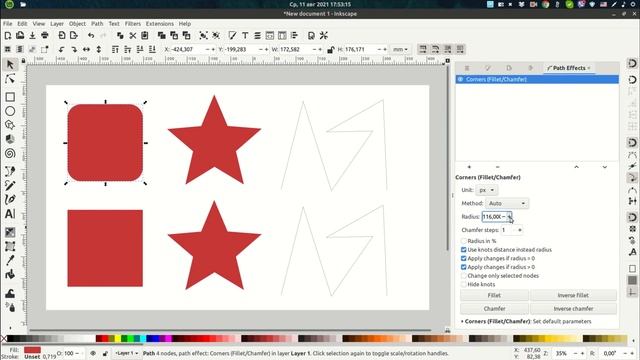Toggle layer lock icon in status bar
The image size is (640, 360).
(x=105, y=353)
